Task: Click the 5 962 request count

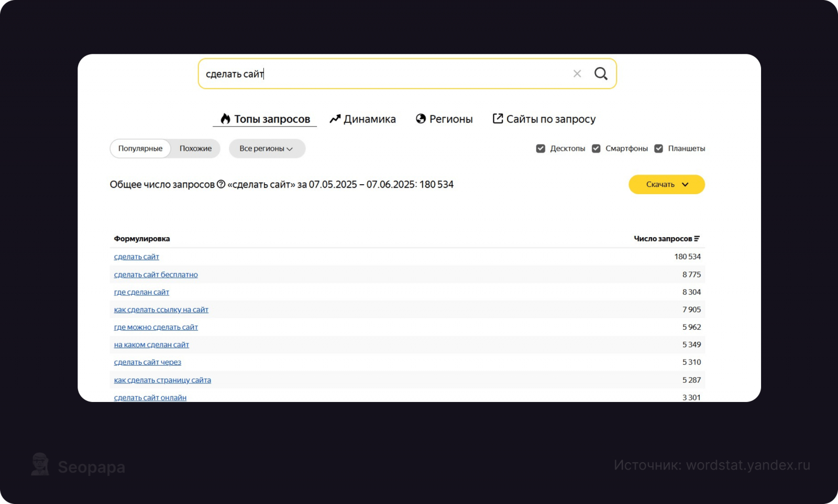Action: 691,327
